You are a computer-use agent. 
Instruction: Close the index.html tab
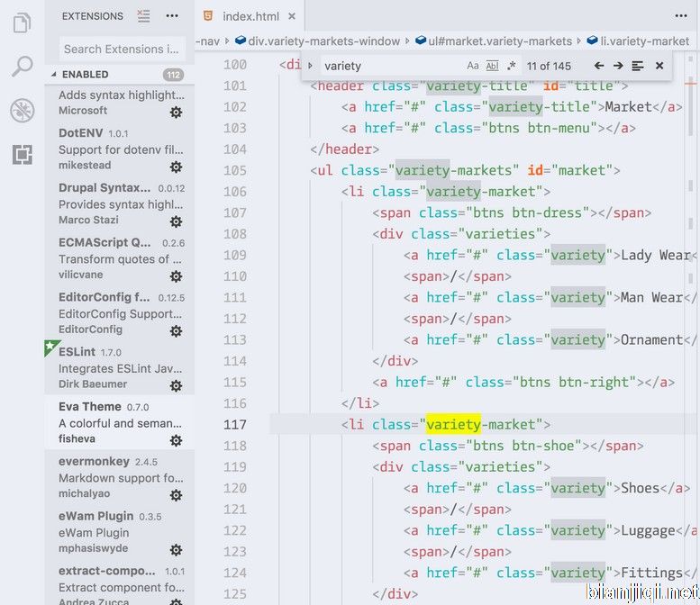click(x=292, y=16)
